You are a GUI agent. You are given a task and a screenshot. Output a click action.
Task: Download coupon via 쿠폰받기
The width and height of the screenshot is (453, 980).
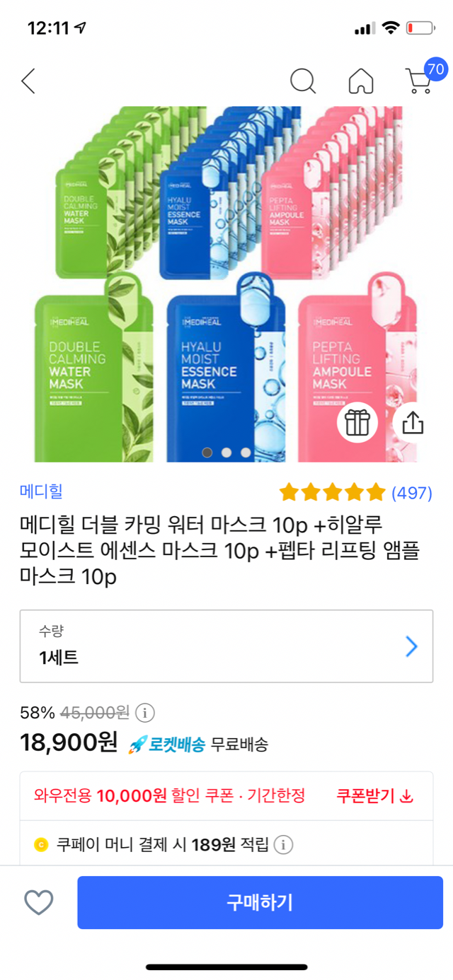coord(374,795)
